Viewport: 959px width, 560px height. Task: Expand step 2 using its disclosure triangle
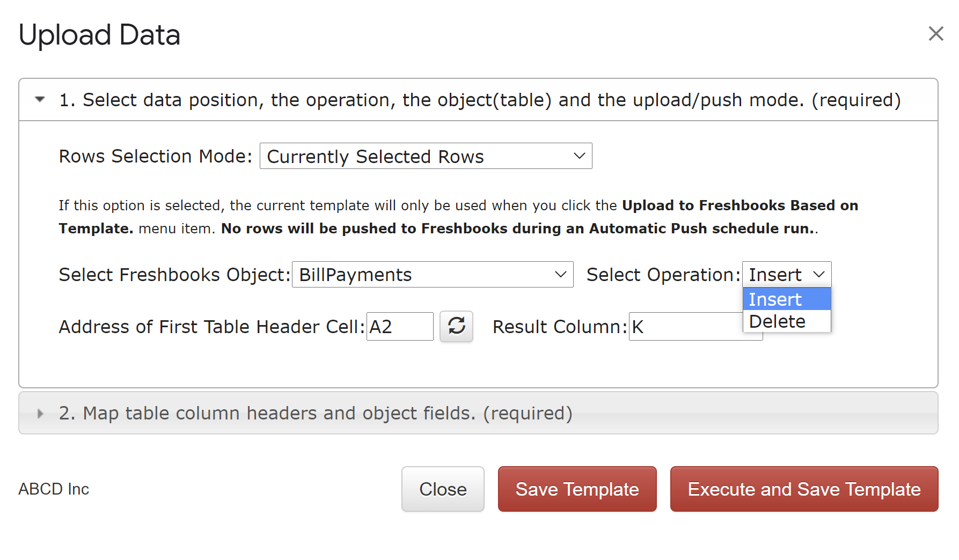click(40, 414)
